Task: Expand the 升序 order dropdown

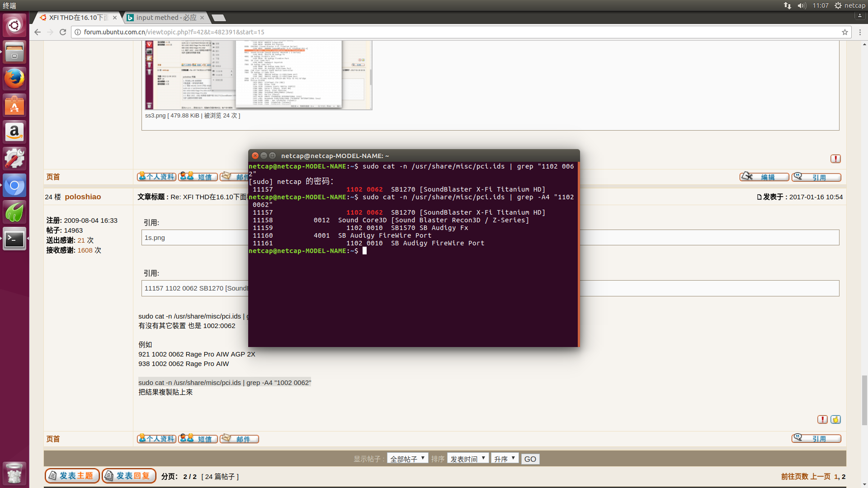Action: [x=505, y=459]
